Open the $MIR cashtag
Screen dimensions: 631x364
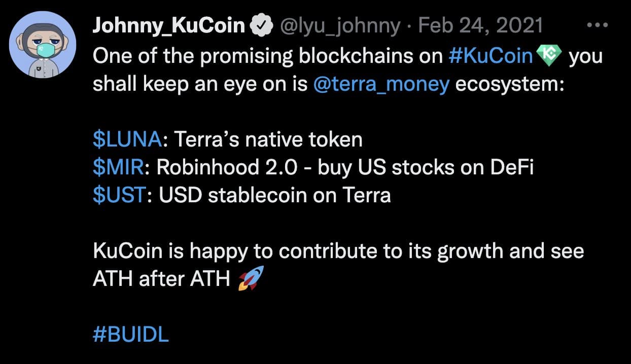(x=118, y=168)
